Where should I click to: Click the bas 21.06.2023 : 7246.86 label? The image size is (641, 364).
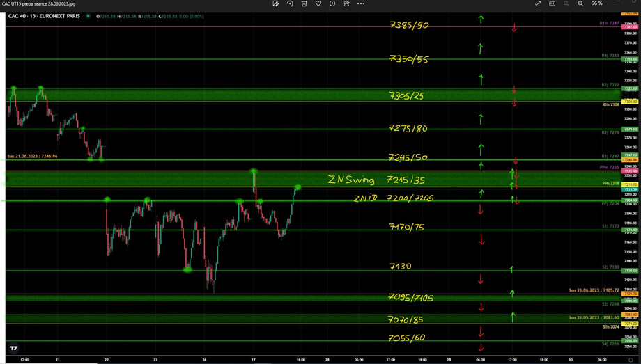pyautogui.click(x=33, y=156)
